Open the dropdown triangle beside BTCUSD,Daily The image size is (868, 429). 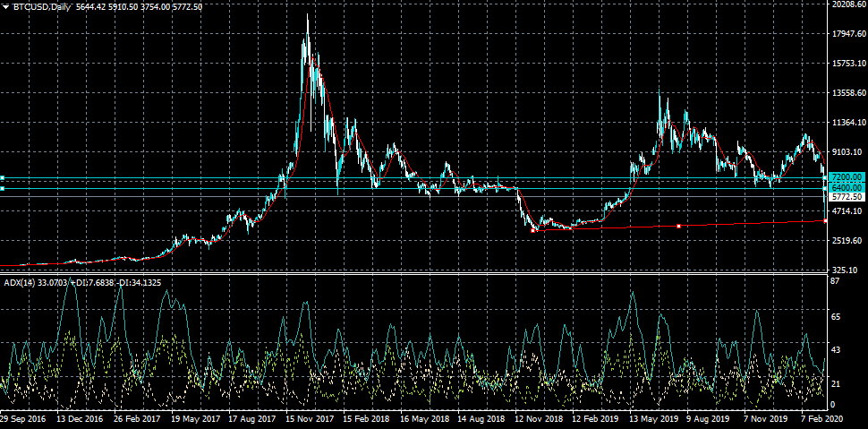(x=5, y=7)
